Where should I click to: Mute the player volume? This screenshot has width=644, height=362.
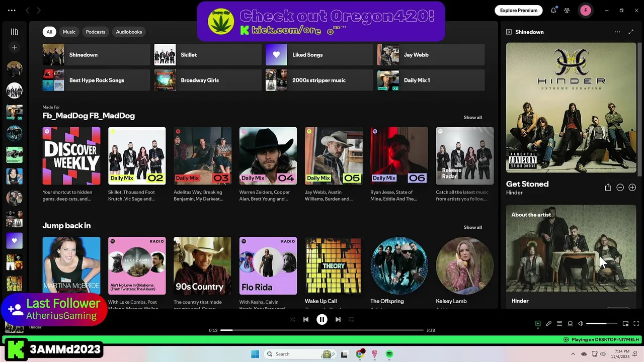pyautogui.click(x=581, y=324)
